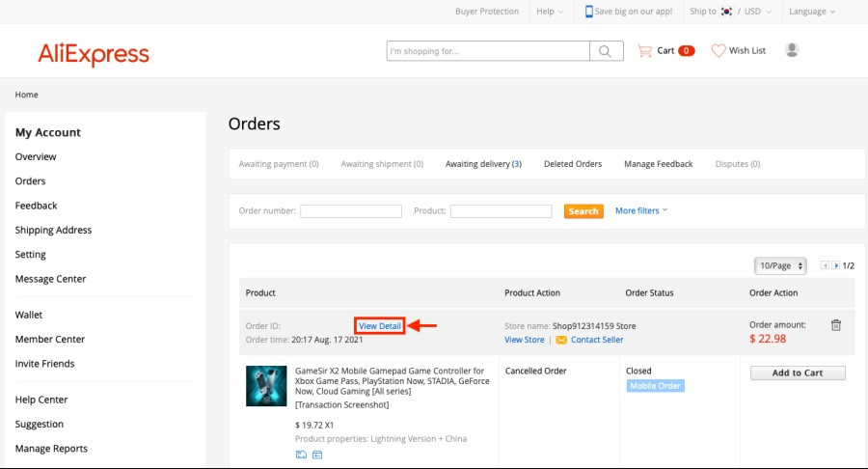Click the View Store link
868x469 pixels.
tap(525, 340)
